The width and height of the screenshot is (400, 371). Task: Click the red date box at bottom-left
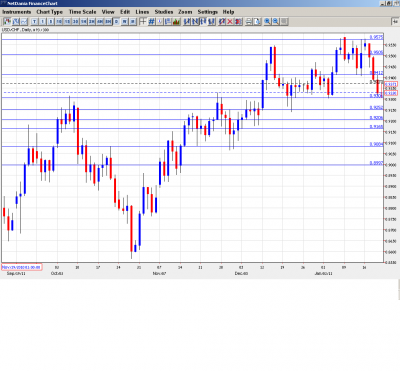[x=21, y=267]
